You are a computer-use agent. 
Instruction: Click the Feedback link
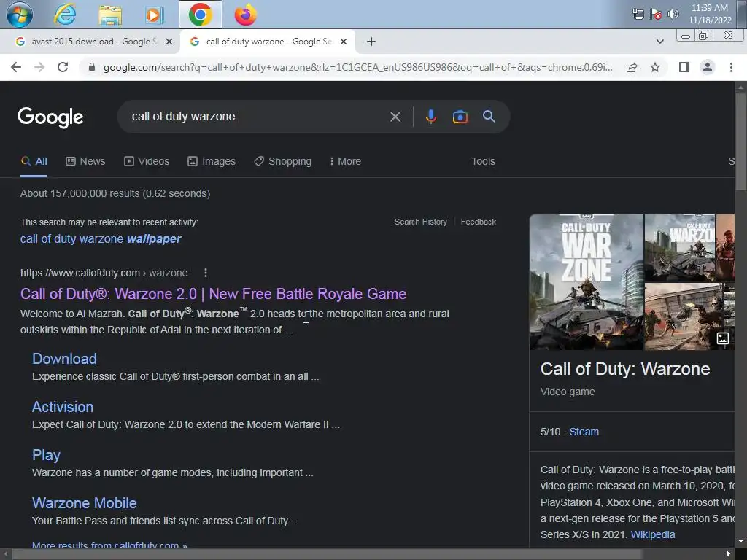[479, 222]
